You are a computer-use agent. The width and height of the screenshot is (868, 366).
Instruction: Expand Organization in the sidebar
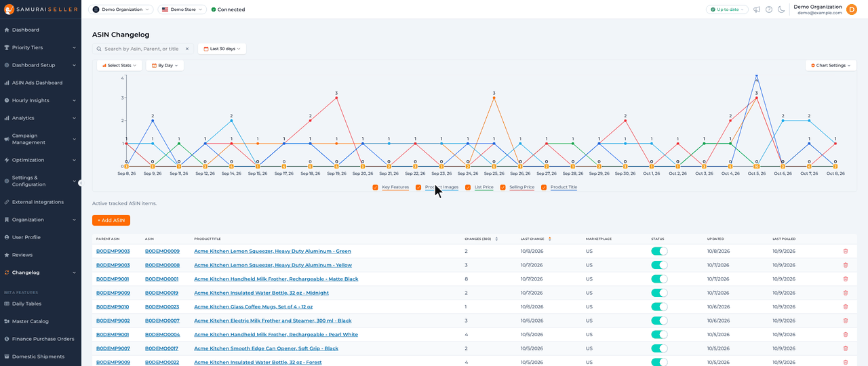(x=41, y=220)
